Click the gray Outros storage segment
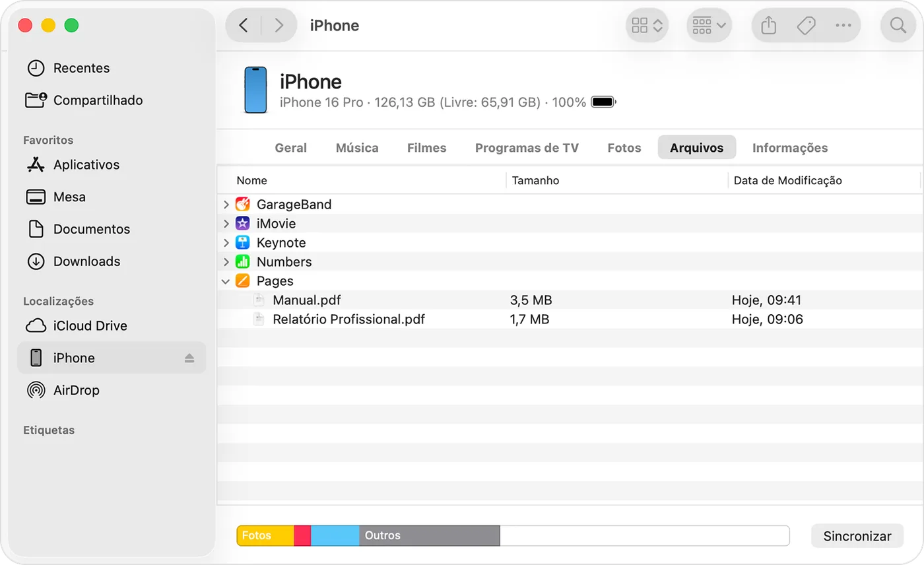This screenshot has height=565, width=924. click(x=430, y=536)
